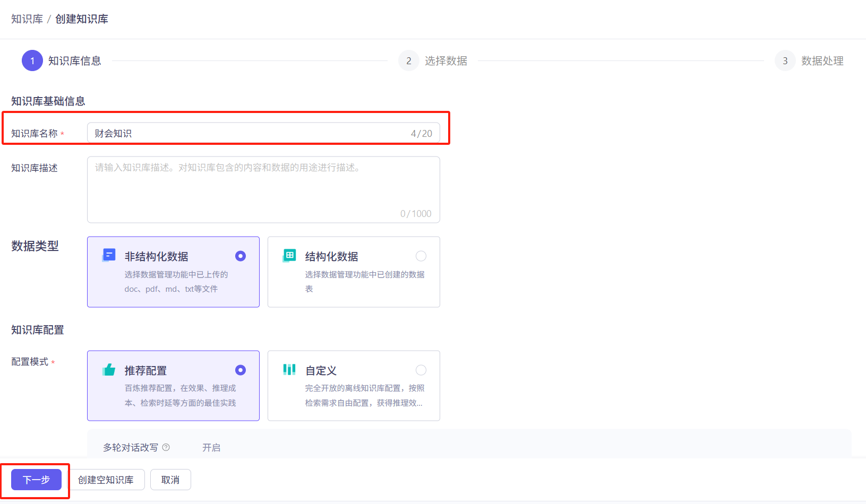Screen dimensions: 866x504
Task: Select the 非结构化数据 radio button
Action: pyautogui.click(x=241, y=256)
